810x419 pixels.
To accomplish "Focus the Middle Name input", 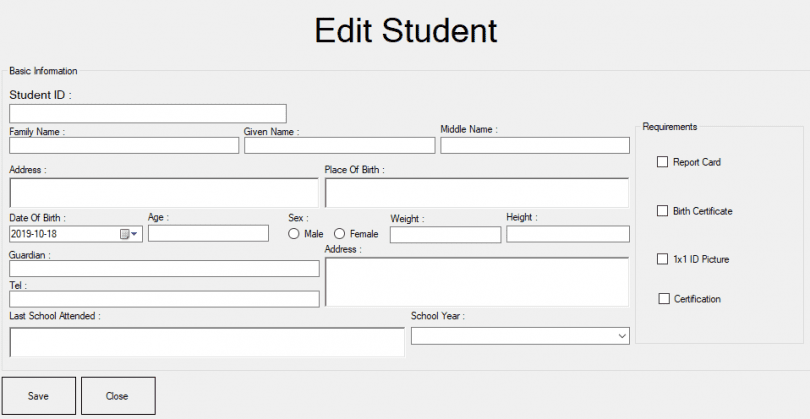I will 535,146.
